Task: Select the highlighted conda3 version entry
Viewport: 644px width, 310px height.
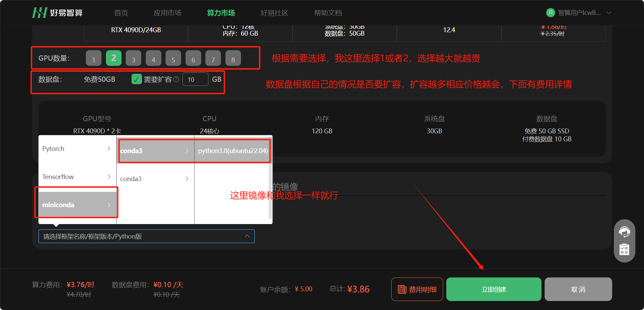Action: 155,151
